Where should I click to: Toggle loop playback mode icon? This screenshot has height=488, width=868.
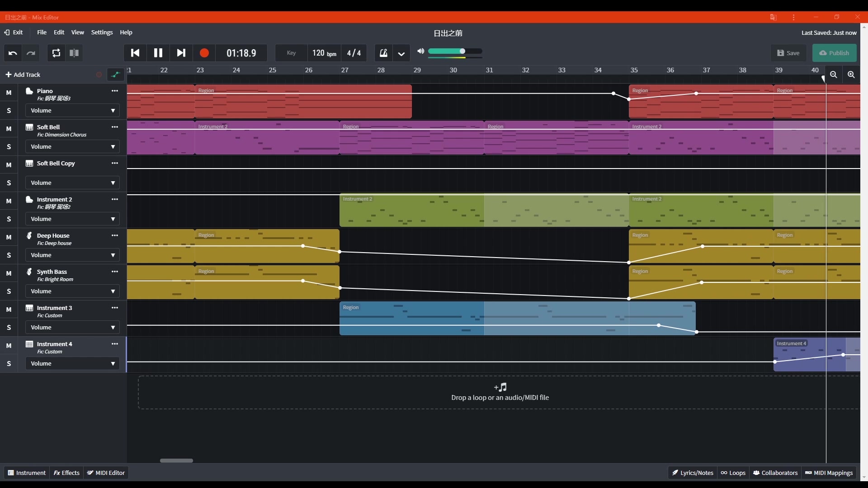click(56, 52)
